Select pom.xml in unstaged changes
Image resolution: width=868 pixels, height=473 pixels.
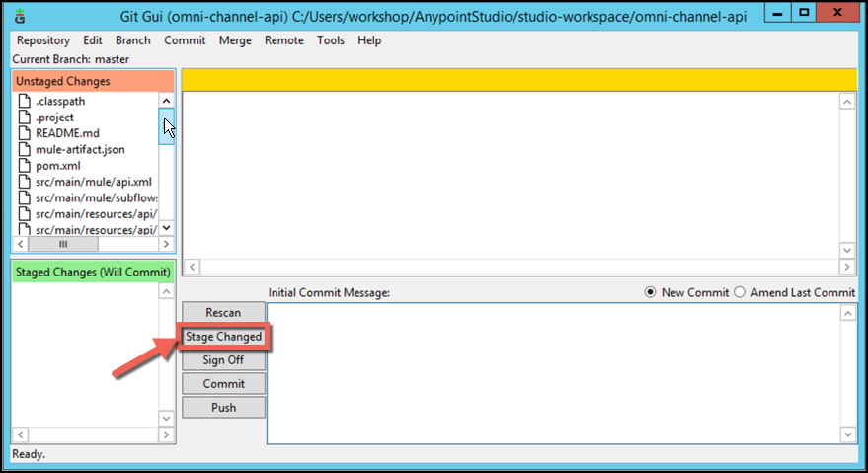tap(58, 166)
